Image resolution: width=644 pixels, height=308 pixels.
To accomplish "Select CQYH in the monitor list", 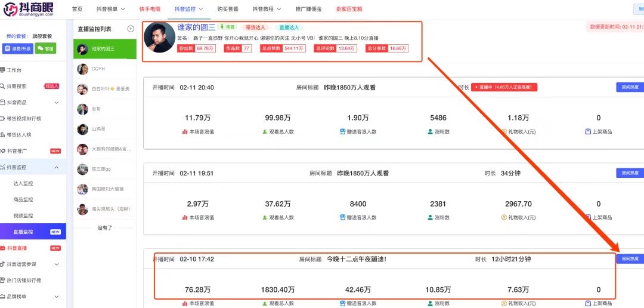I will (105, 69).
